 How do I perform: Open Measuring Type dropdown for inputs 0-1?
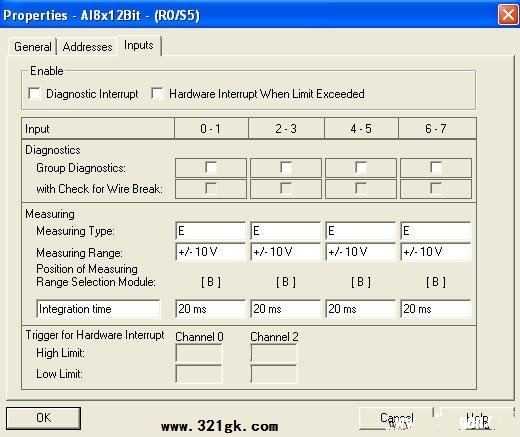coord(211,231)
